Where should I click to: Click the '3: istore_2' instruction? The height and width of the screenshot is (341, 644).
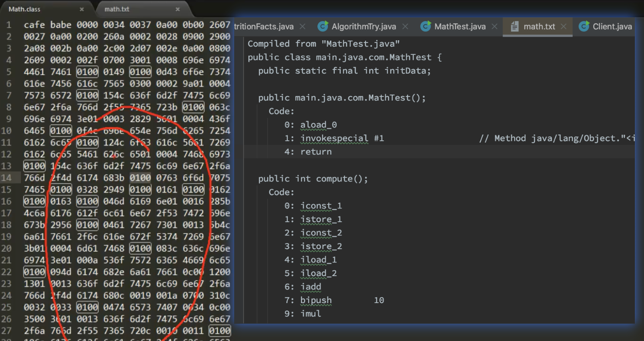click(313, 246)
